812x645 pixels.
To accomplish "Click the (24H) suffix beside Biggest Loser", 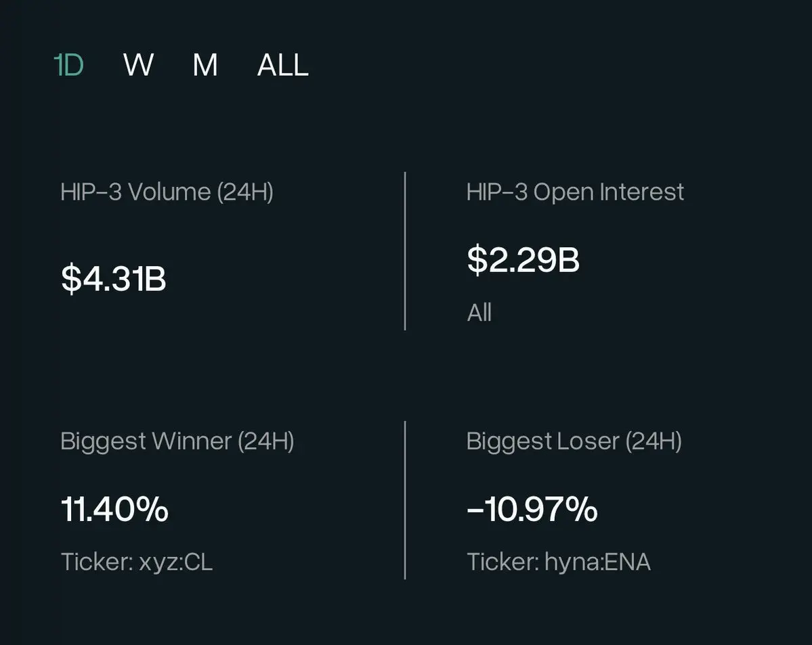I will click(x=654, y=441).
